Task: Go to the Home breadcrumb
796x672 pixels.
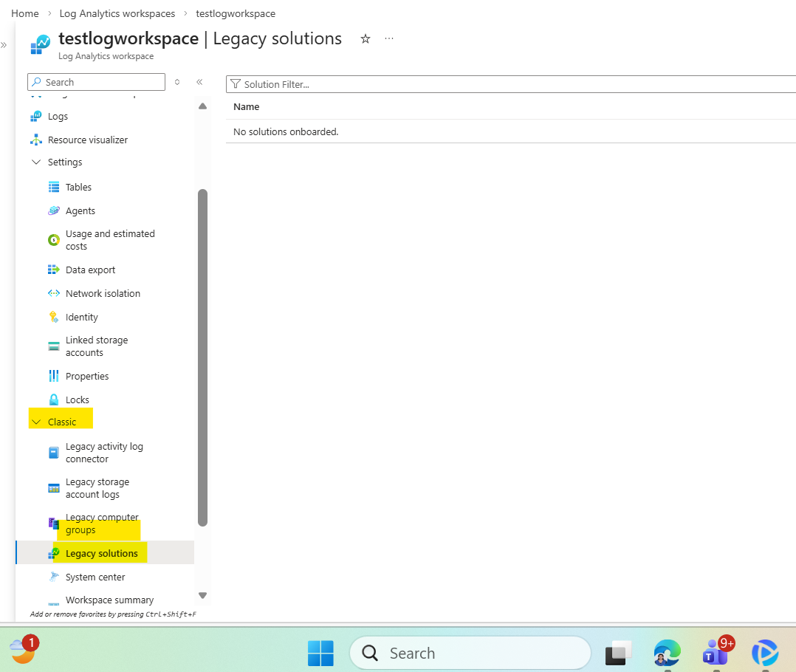Action: (25, 14)
